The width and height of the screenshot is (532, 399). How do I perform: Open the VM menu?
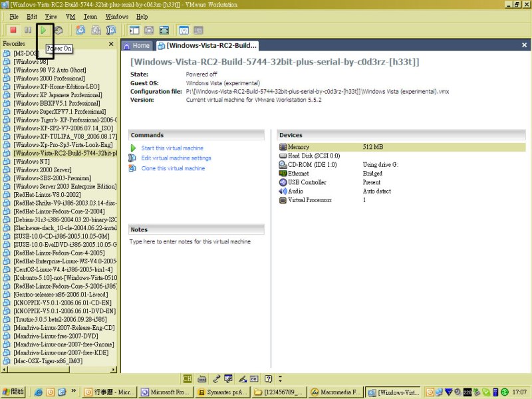70,16
